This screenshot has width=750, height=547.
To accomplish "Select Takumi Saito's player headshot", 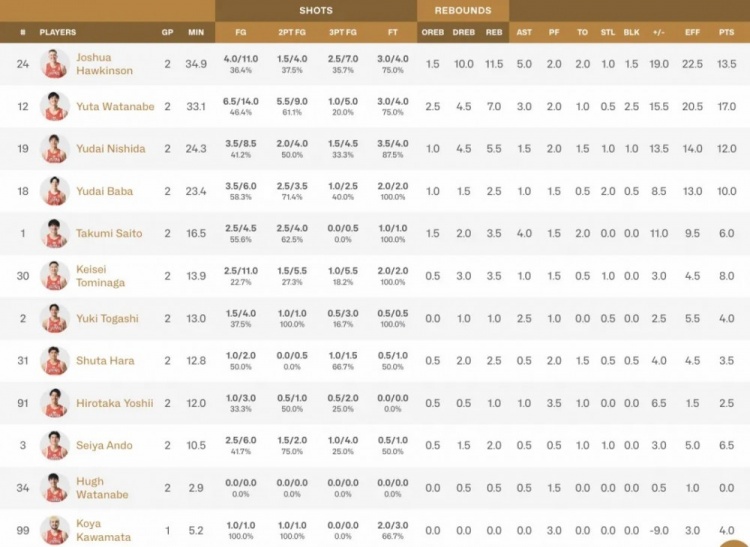I will point(55,234).
